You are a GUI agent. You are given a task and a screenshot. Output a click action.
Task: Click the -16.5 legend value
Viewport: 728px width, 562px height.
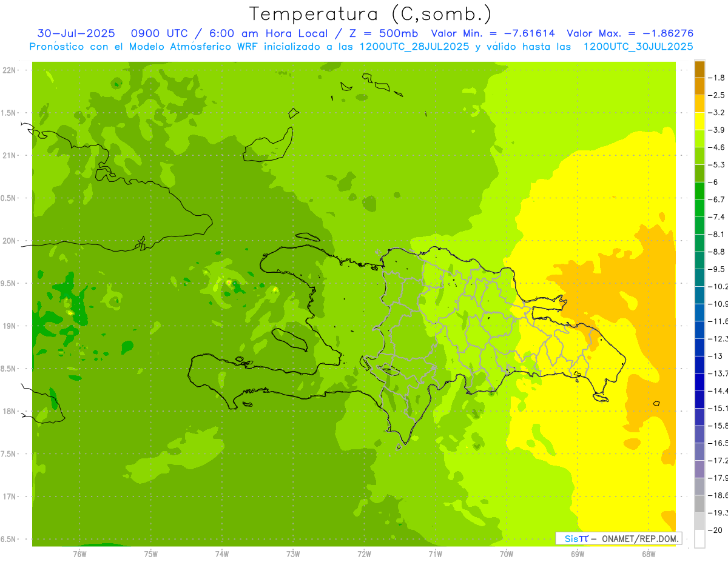(719, 443)
